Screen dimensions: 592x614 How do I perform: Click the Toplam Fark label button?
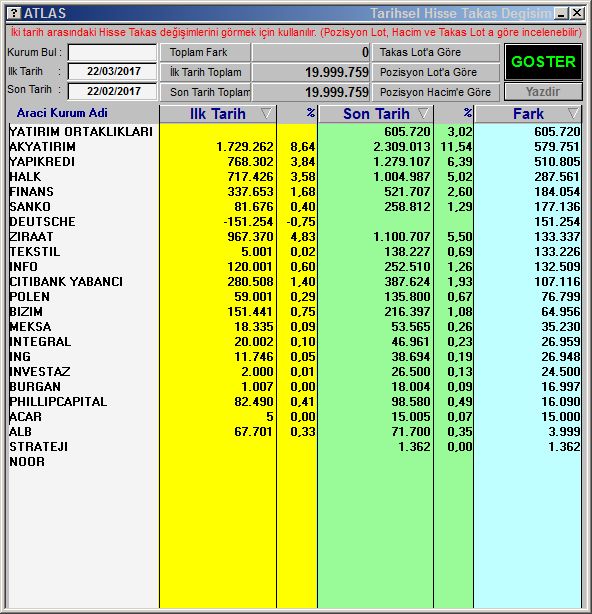(205, 52)
